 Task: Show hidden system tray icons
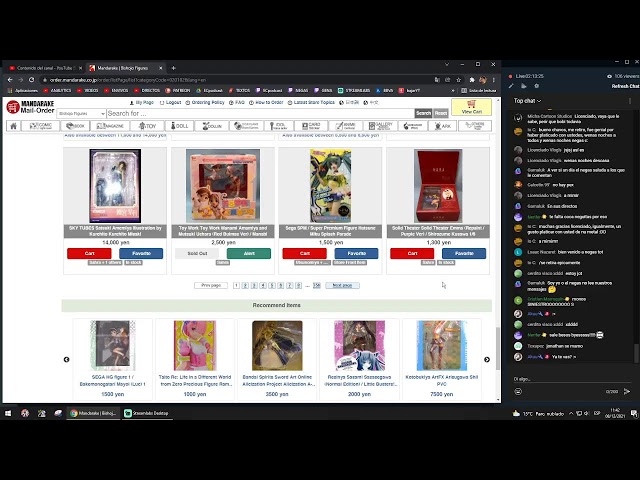[x=571, y=413]
